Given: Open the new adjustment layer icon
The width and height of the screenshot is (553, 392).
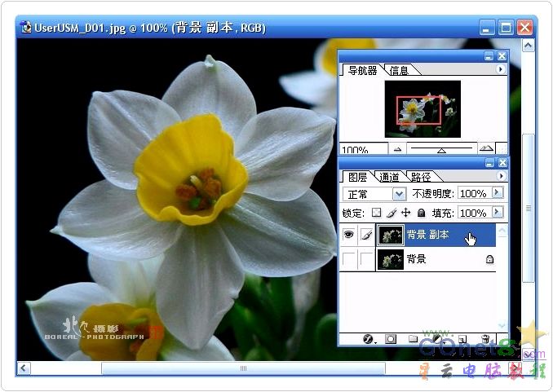Looking at the screenshot, I should coord(436,338).
